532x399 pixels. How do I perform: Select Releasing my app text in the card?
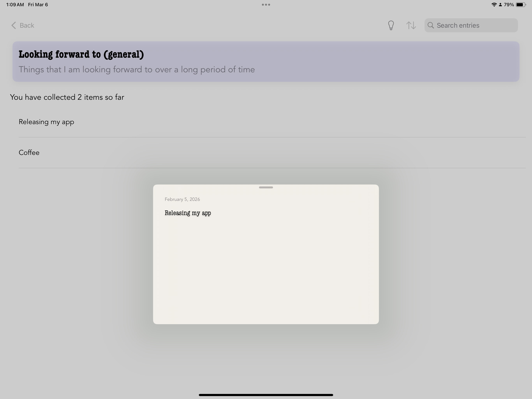[188, 213]
